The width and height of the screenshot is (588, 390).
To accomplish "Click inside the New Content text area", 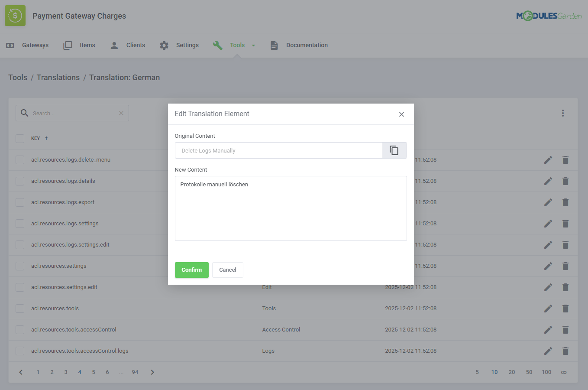I will [291, 208].
